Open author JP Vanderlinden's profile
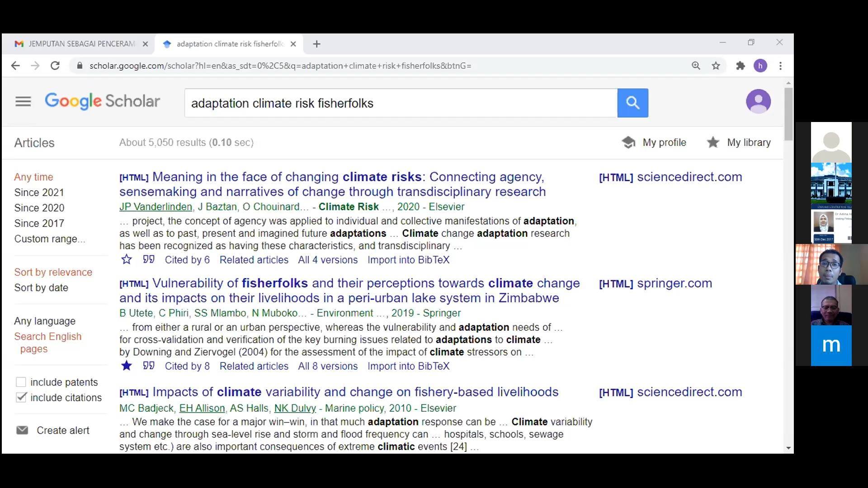The image size is (868, 488). (x=156, y=207)
